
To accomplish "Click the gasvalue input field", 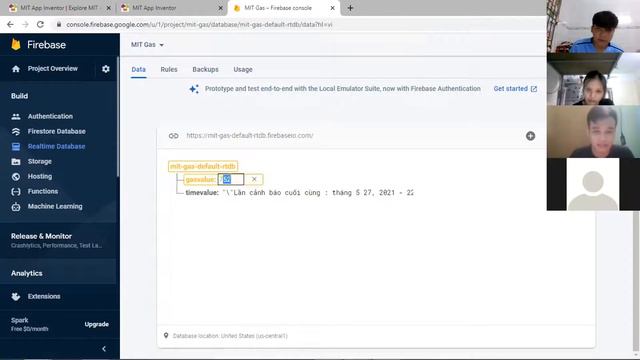I will pos(231,179).
